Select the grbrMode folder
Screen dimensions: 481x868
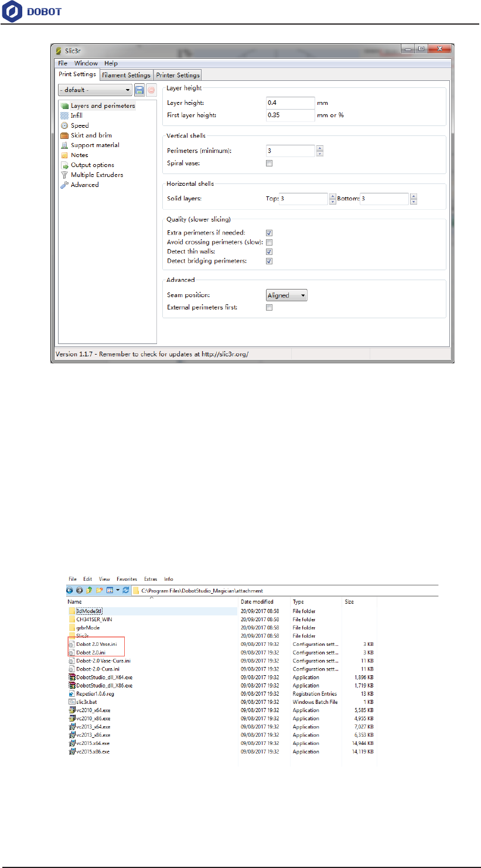(x=84, y=628)
